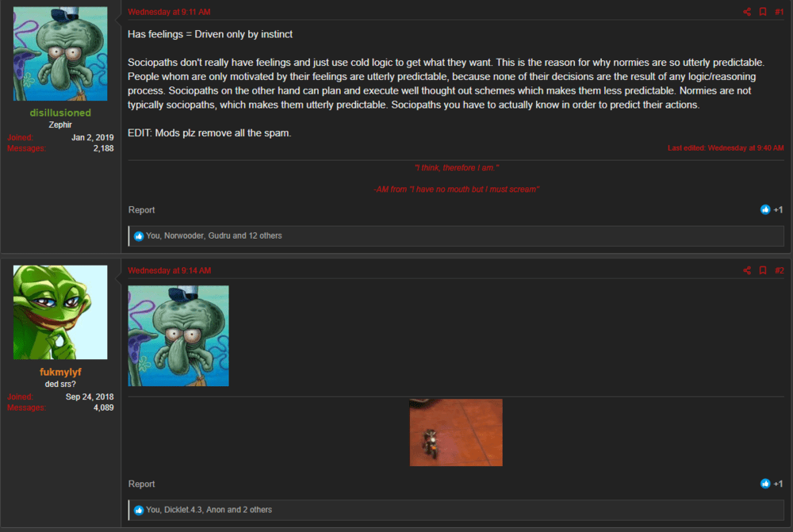Click Squidward avatar of disillusioned
793x532 pixels.
click(60, 54)
